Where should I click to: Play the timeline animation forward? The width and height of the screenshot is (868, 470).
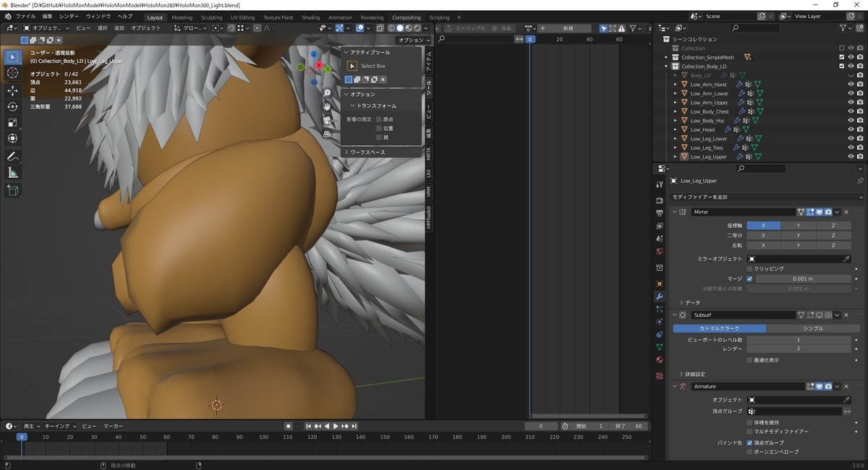coord(336,427)
